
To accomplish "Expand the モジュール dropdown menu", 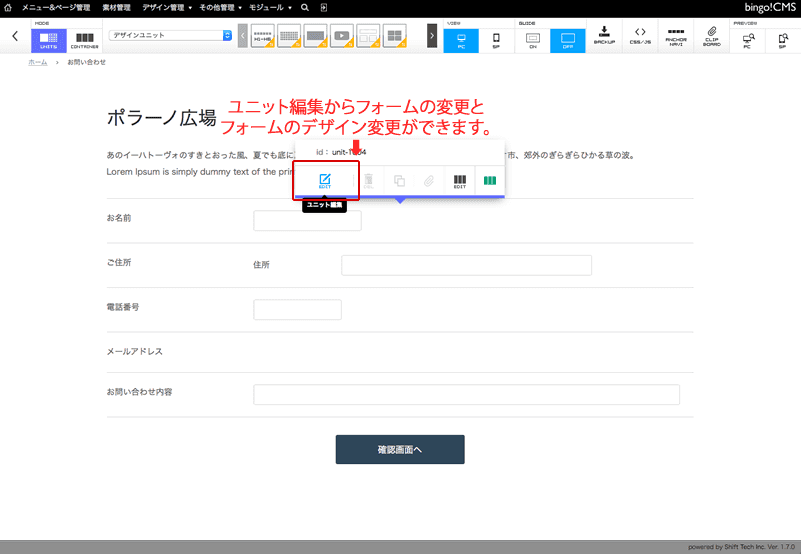I will pos(270,8).
